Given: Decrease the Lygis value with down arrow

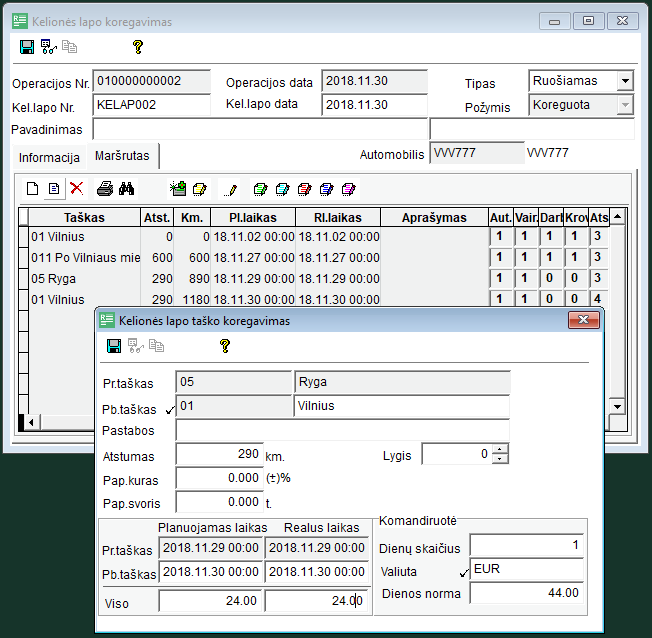Looking at the screenshot, I should tap(500, 459).
